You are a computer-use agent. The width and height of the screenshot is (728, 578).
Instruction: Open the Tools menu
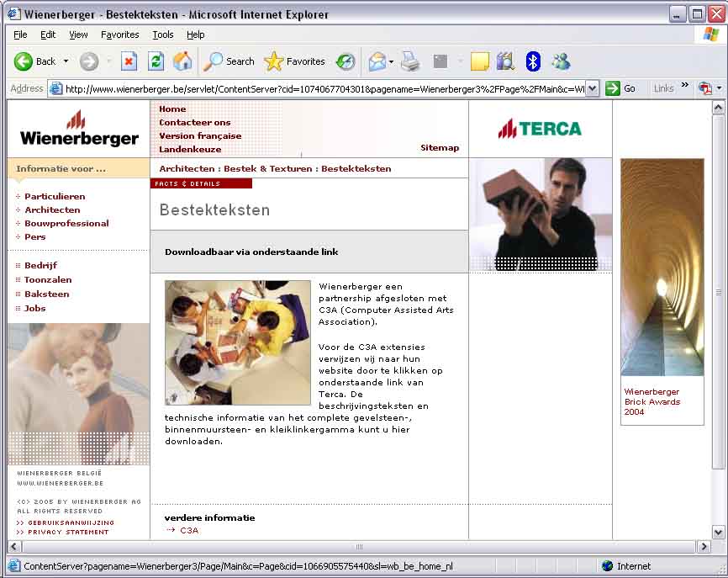click(162, 34)
